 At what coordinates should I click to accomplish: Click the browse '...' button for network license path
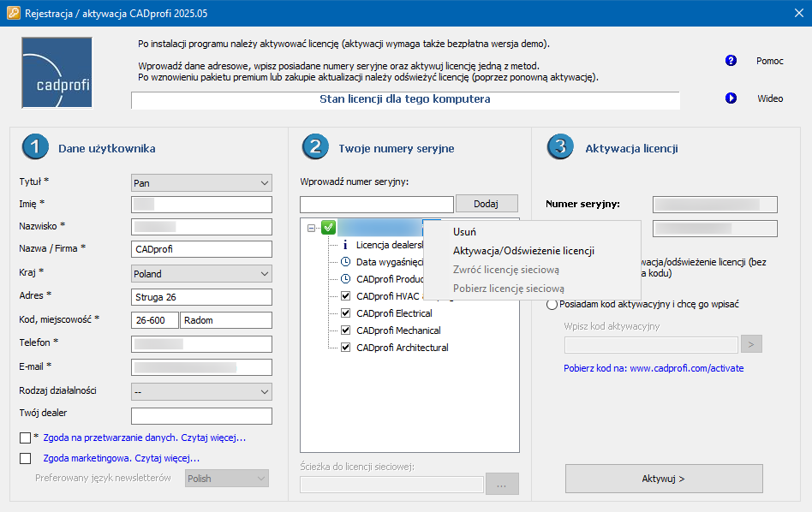click(502, 484)
